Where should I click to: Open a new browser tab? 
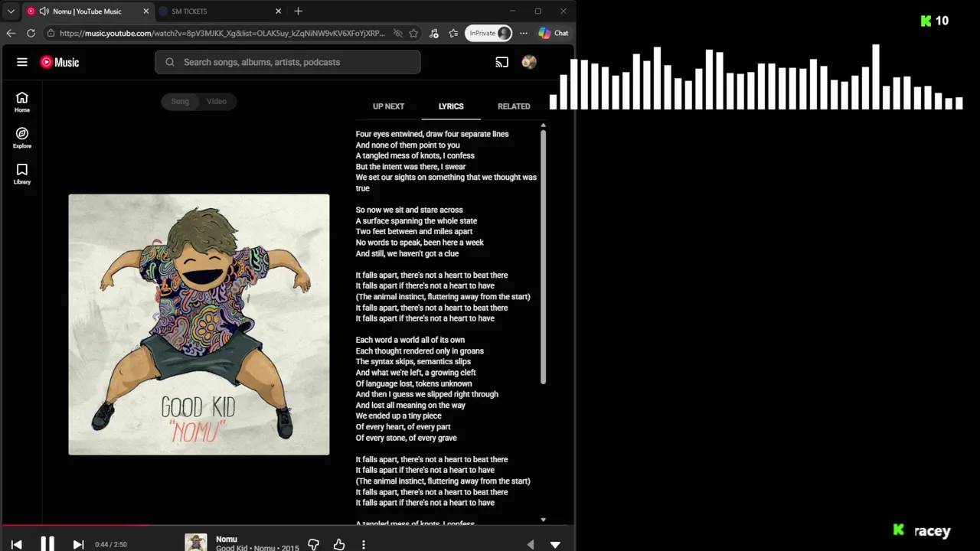click(299, 11)
